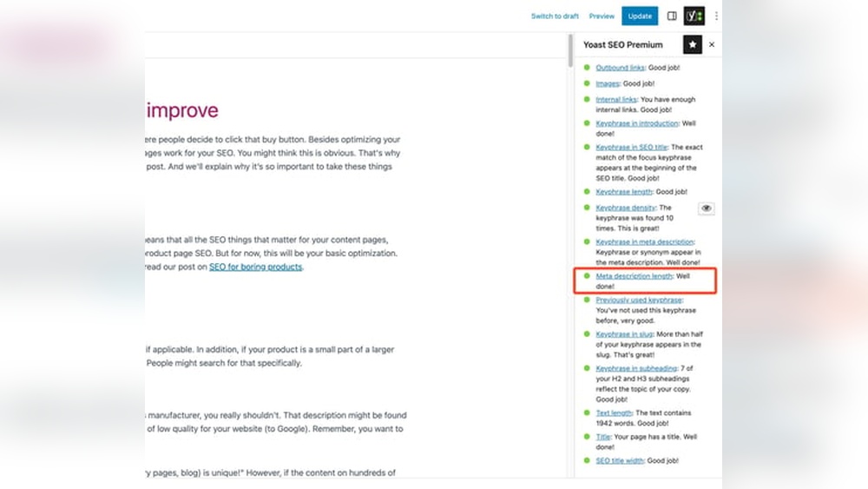Follow the SEO for boring products link

[255, 267]
